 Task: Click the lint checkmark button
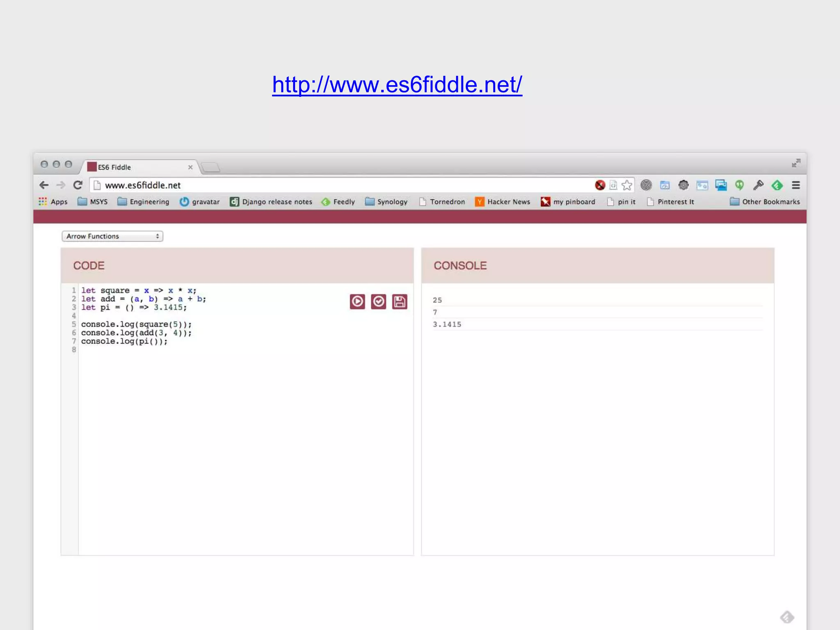378,302
